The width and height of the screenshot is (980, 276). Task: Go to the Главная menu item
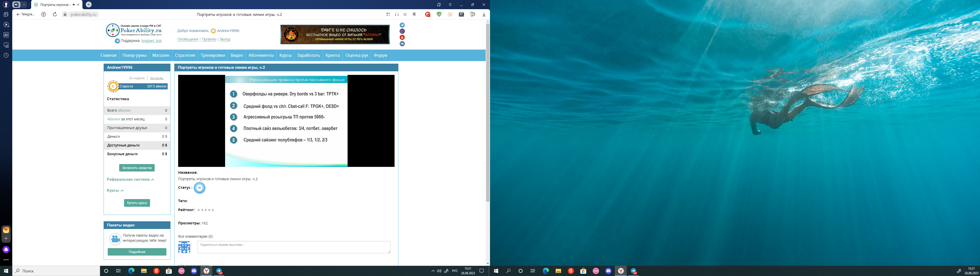pyautogui.click(x=108, y=55)
